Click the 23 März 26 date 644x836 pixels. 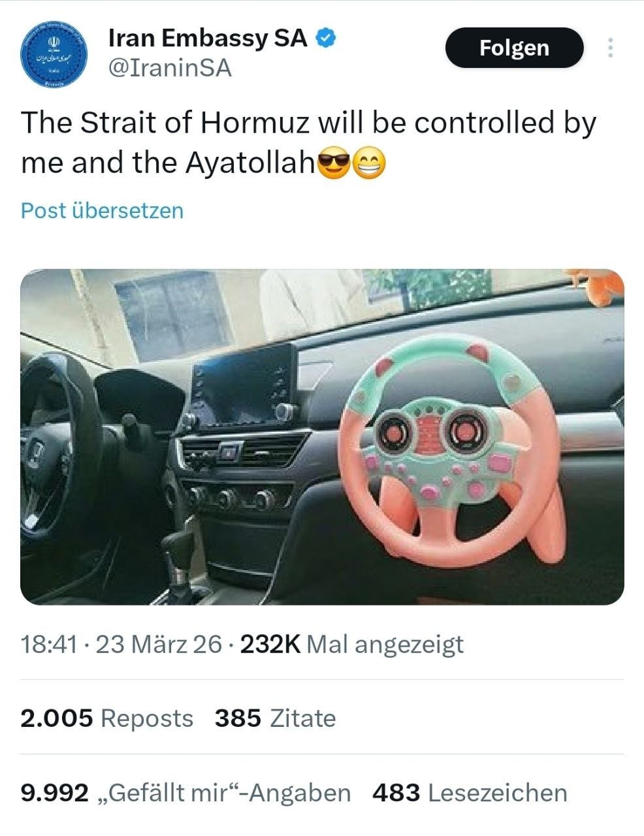click(x=159, y=645)
